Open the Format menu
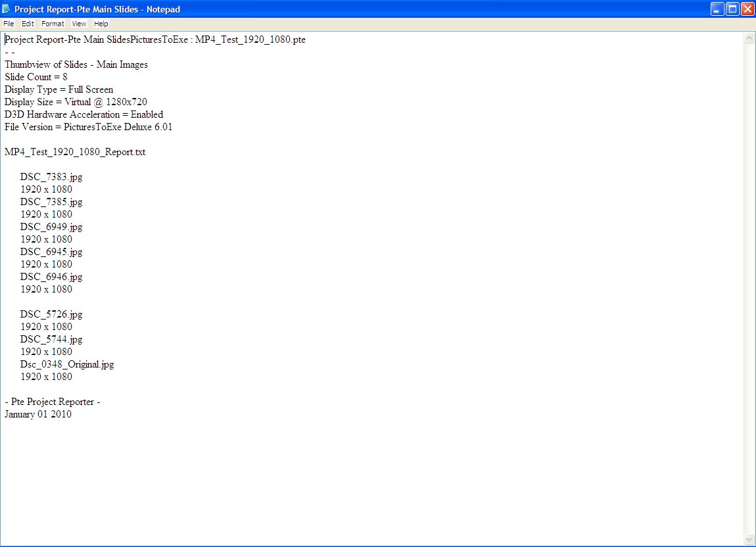This screenshot has width=756, height=547. click(x=53, y=24)
